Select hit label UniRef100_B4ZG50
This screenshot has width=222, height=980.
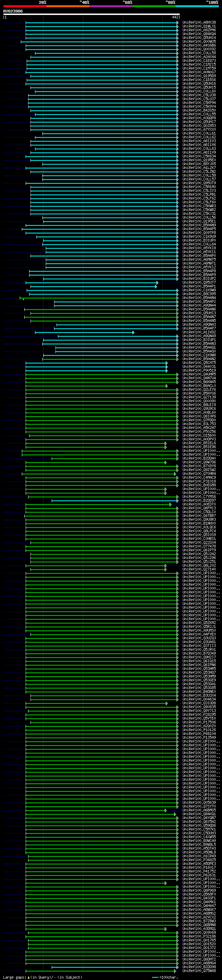[199, 110]
